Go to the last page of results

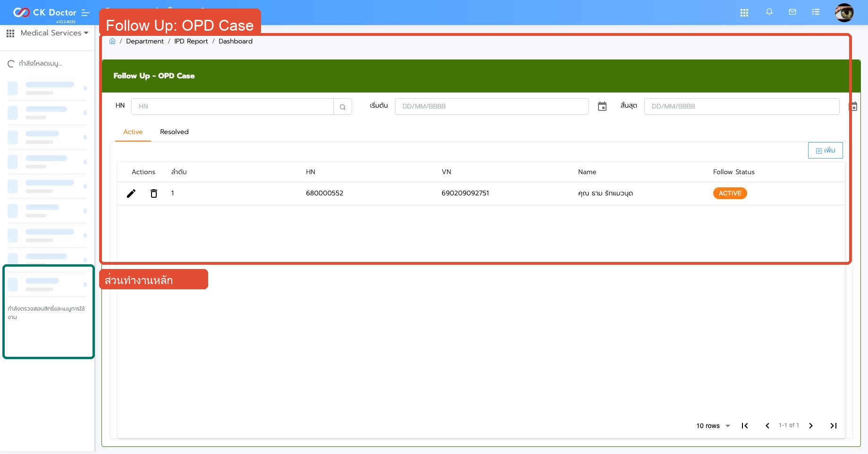[x=834, y=426]
